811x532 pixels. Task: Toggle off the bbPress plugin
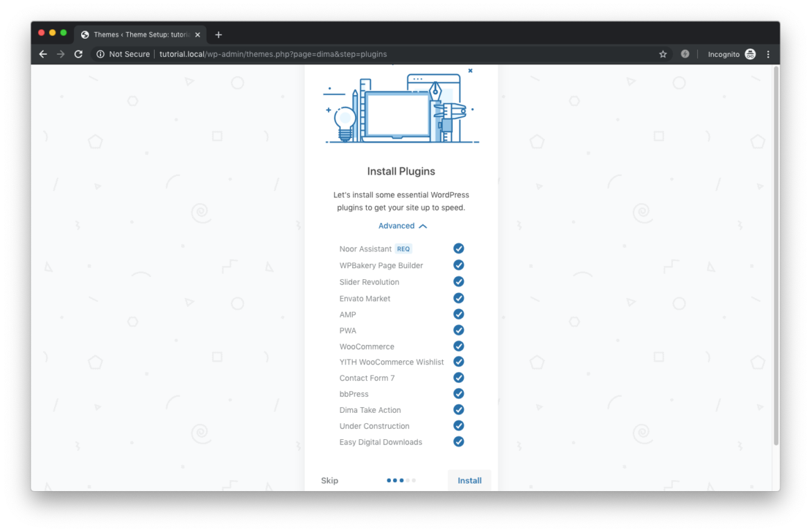[458, 393]
